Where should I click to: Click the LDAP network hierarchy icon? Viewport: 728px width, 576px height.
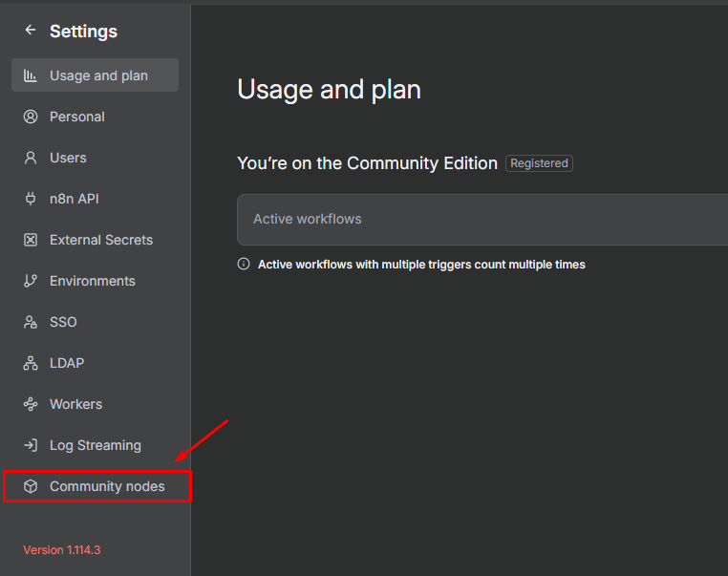31,363
